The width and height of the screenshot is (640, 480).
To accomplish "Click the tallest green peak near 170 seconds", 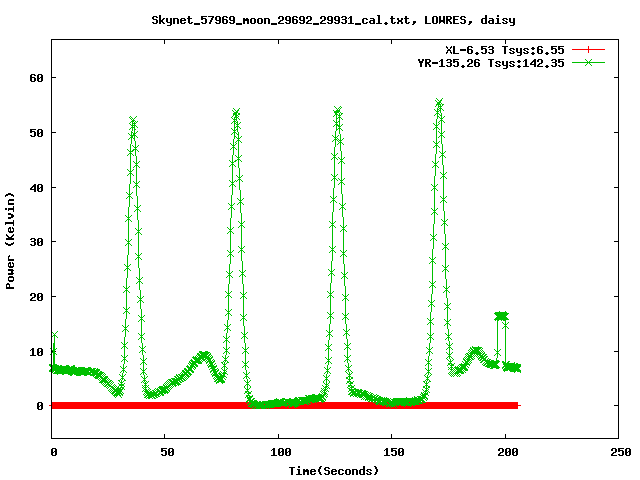I will point(439,102).
